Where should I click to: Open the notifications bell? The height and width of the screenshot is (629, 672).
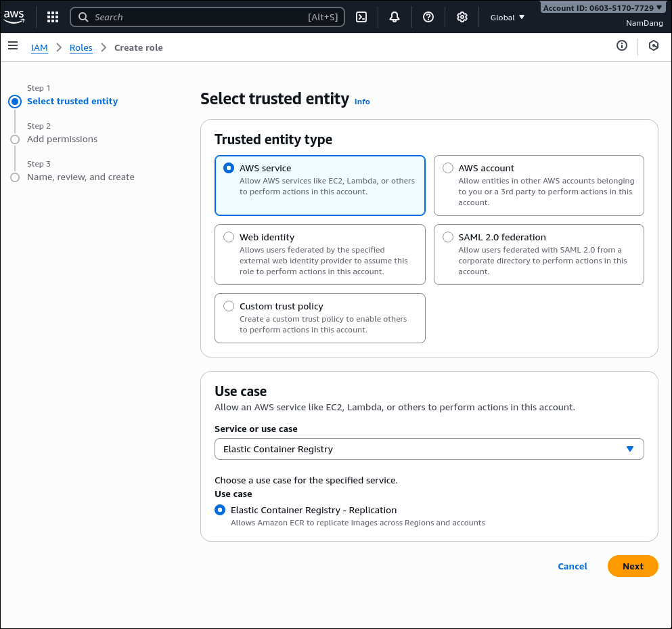[x=395, y=17]
